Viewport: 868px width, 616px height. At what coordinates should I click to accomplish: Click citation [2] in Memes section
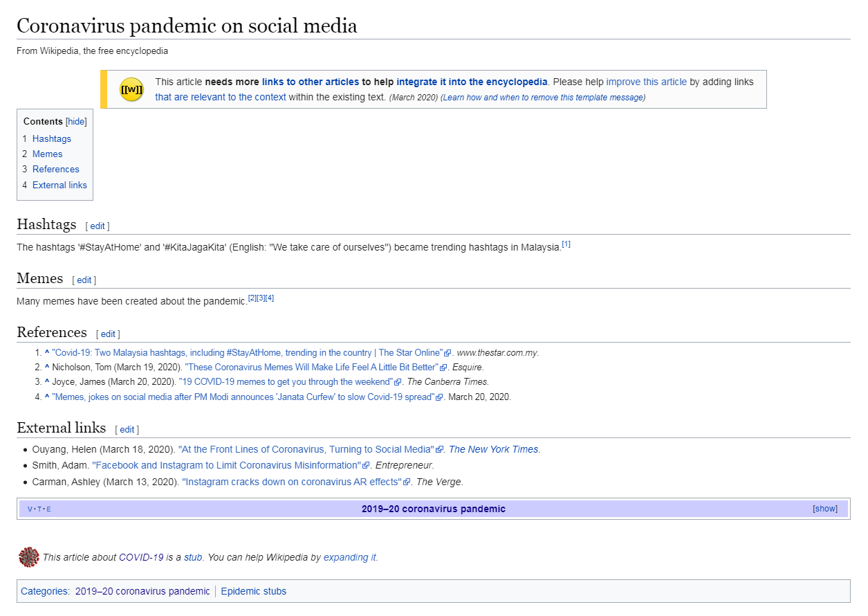[252, 298]
